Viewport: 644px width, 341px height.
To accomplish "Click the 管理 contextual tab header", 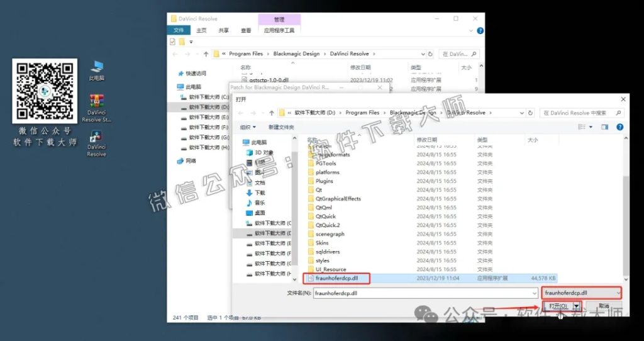I will click(279, 20).
